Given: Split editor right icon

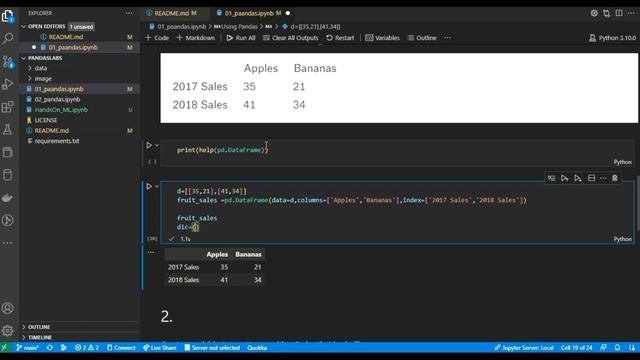Looking at the screenshot, I should click(x=619, y=13).
